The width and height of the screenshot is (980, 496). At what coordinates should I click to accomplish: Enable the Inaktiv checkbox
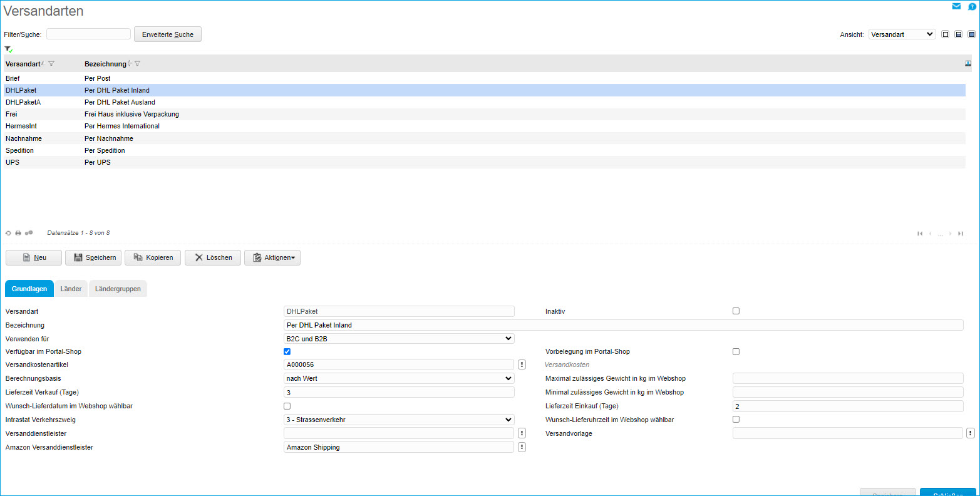point(736,311)
